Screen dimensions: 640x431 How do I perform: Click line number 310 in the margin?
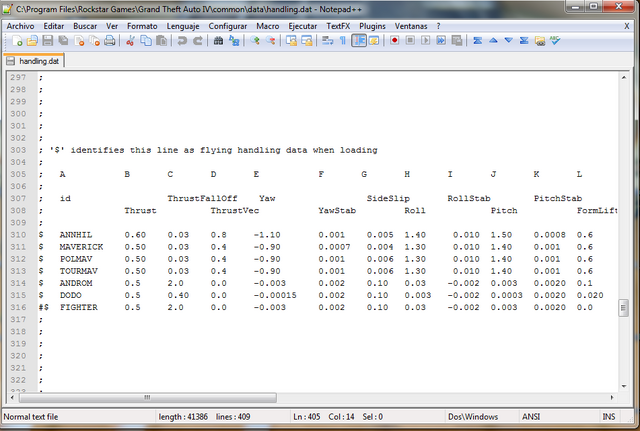coord(18,235)
